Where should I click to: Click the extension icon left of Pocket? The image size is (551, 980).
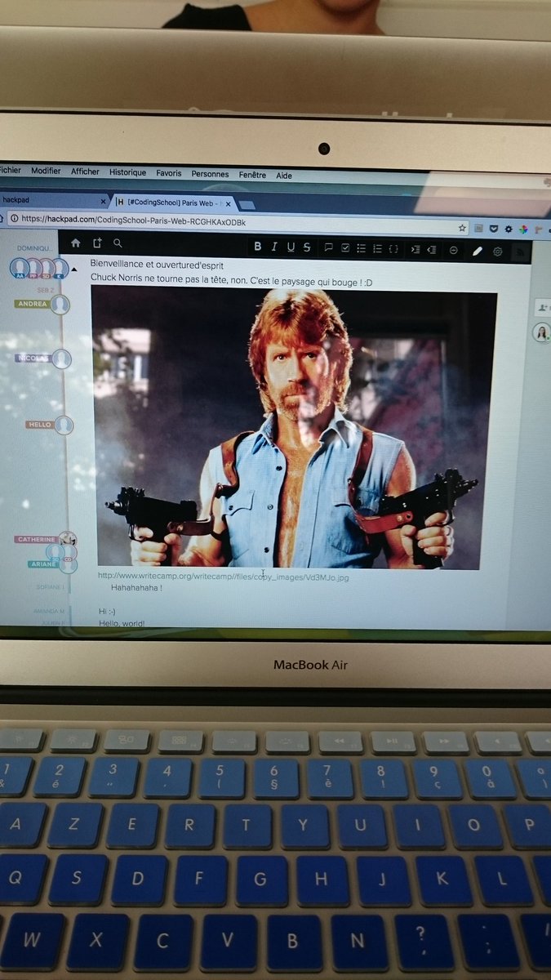coord(478,229)
